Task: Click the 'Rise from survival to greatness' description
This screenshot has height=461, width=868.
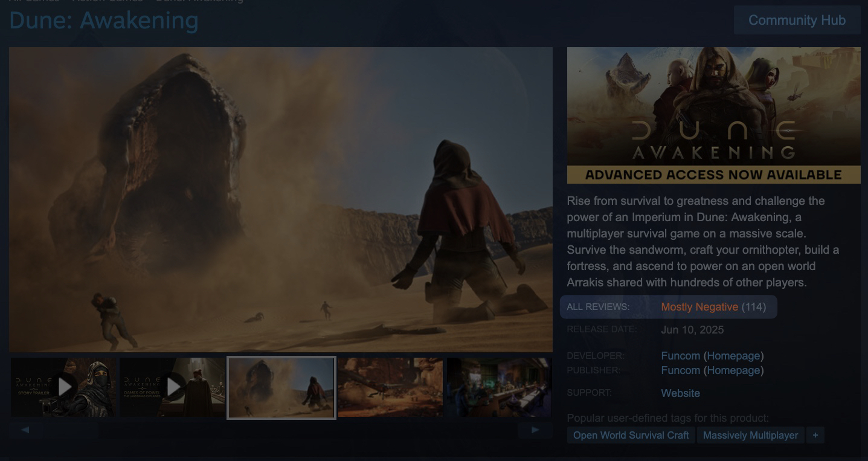Action: [x=703, y=242]
